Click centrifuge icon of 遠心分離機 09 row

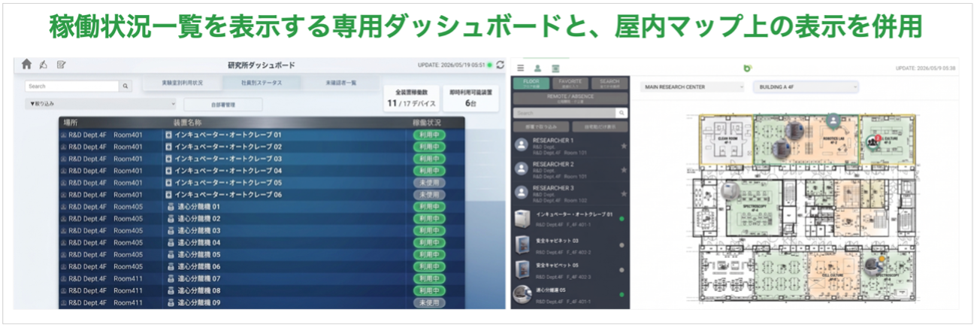click(169, 302)
